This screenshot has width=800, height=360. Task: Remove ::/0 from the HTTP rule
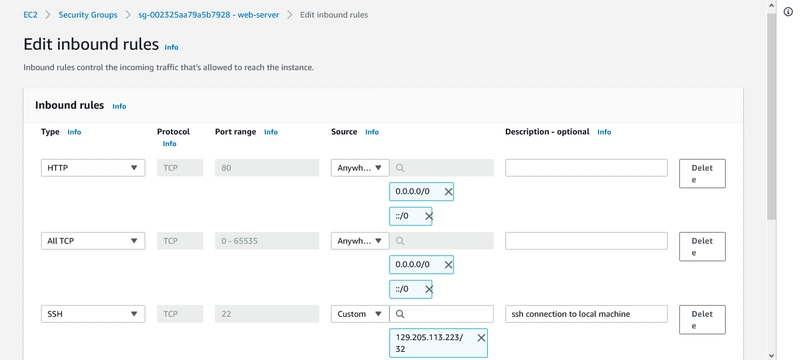point(429,216)
